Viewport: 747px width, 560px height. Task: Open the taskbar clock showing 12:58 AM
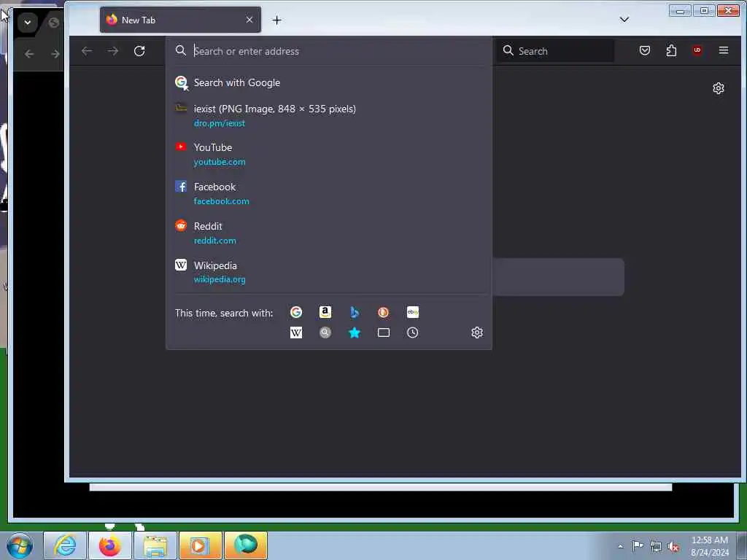[x=710, y=546]
